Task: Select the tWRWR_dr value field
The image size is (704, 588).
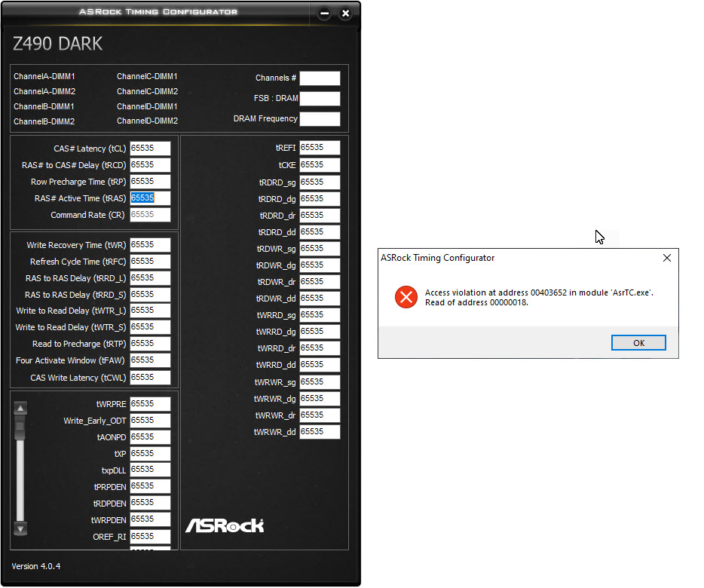Action: [x=320, y=415]
